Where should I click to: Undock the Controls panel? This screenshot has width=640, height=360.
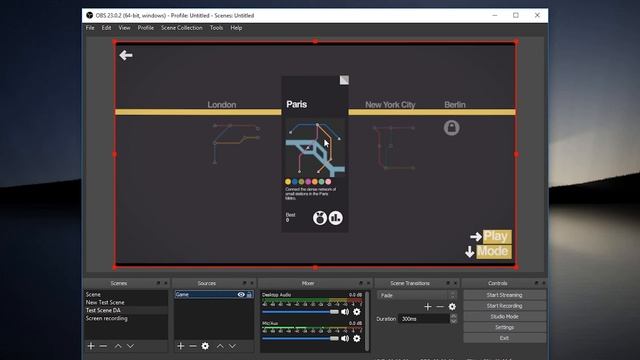point(536,283)
